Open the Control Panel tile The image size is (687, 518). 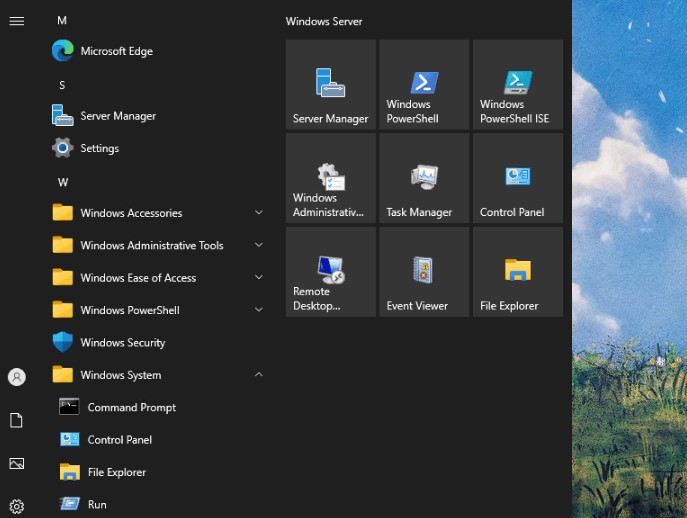pyautogui.click(x=517, y=179)
